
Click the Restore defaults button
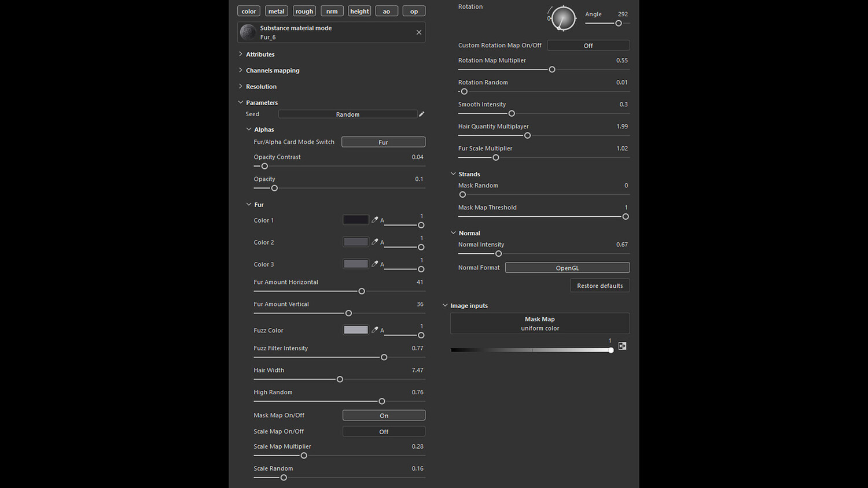click(x=599, y=286)
